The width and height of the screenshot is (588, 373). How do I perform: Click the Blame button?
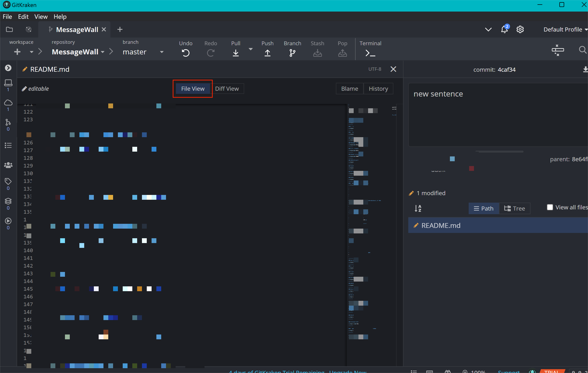(x=349, y=89)
